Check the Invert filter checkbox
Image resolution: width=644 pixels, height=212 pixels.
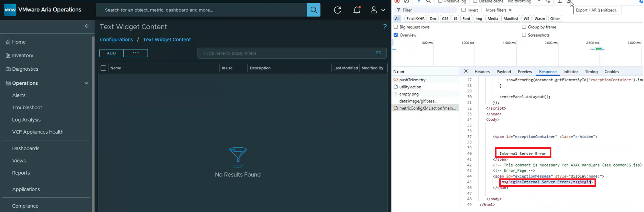click(x=464, y=10)
